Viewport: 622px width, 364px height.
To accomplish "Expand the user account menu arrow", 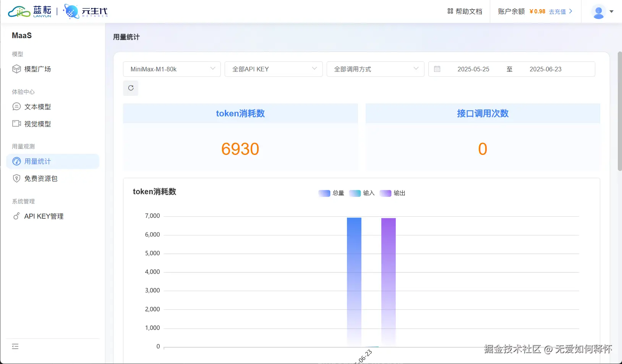I will [x=612, y=11].
